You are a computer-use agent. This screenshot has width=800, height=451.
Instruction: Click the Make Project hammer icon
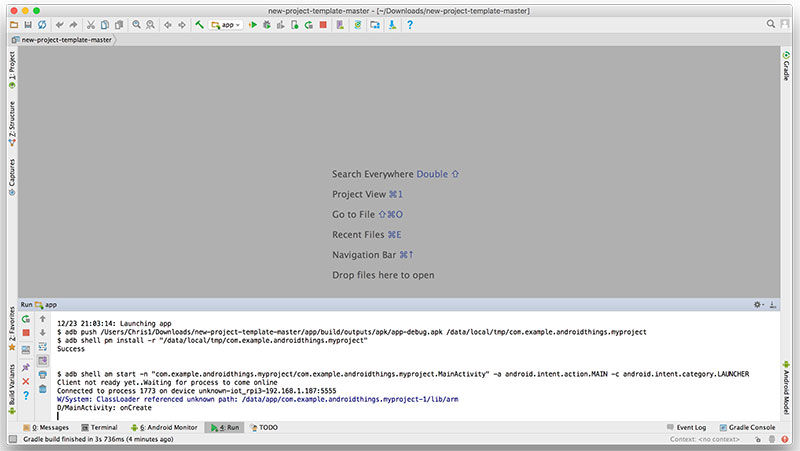click(199, 24)
